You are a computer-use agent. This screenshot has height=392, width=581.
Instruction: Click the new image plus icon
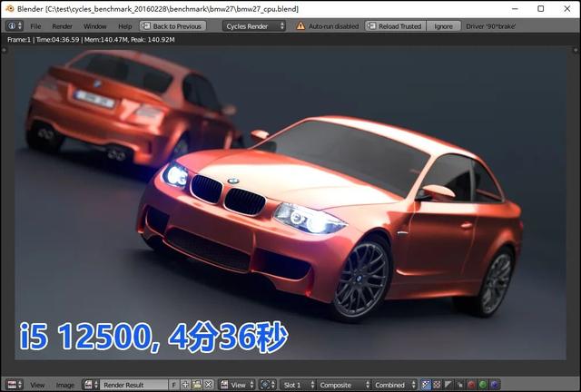point(185,385)
